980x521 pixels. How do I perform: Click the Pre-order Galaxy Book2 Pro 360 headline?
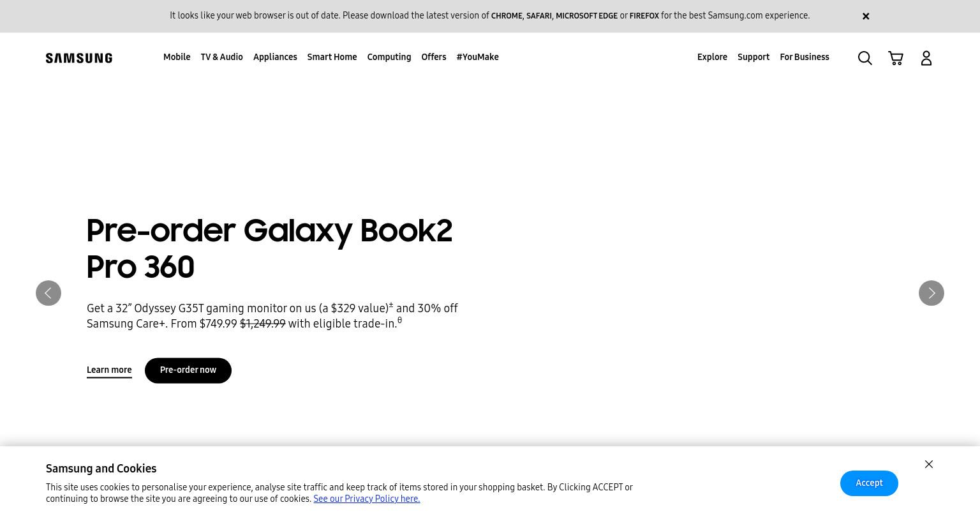pos(269,249)
